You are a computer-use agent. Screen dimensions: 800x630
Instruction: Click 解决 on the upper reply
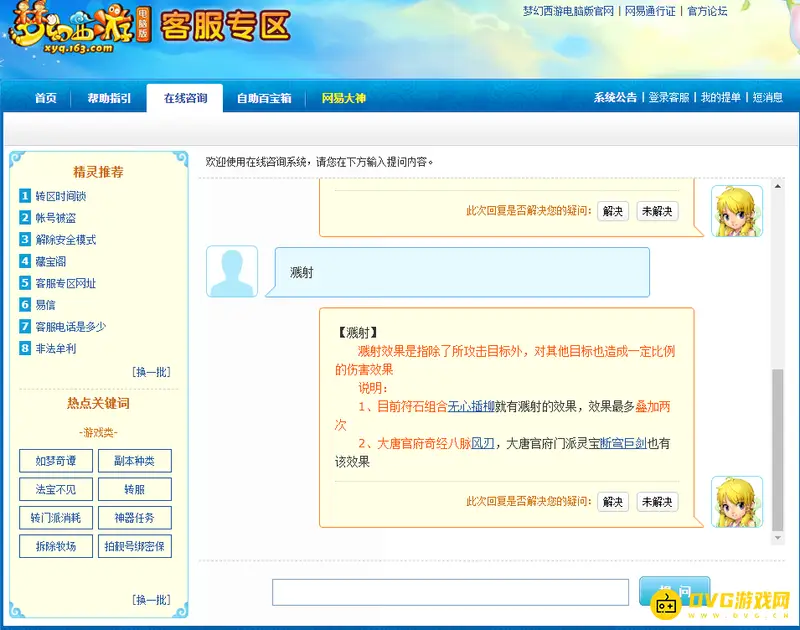click(613, 211)
